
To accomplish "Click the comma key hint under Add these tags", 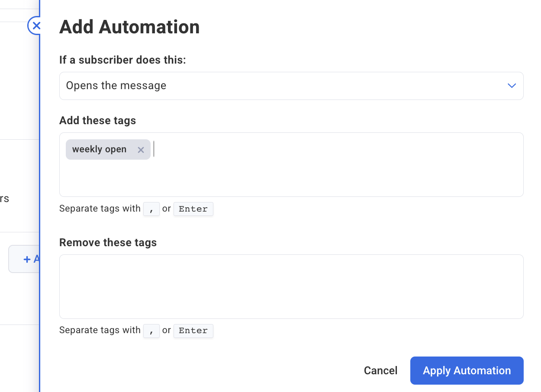I will pos(151,209).
